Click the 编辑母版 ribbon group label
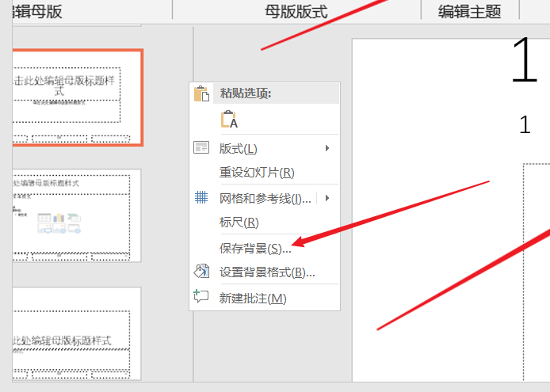 tap(37, 11)
